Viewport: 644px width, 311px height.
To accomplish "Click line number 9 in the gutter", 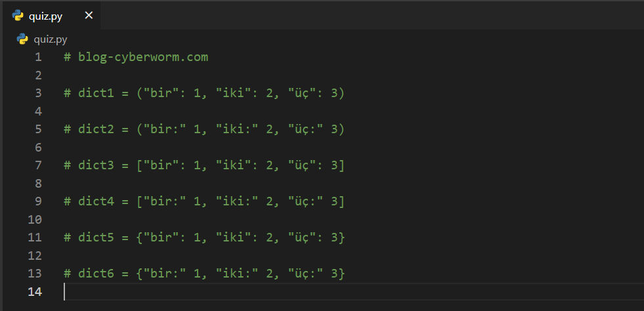I will point(37,201).
